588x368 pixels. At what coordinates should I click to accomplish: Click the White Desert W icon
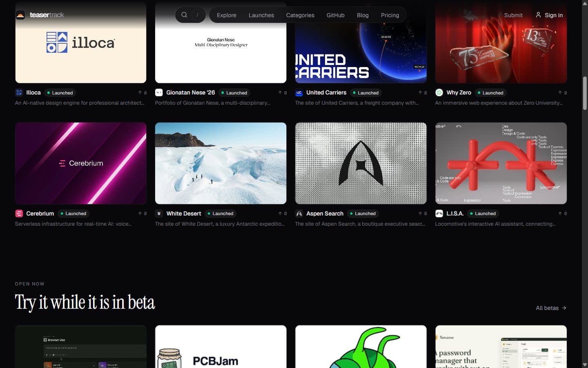pyautogui.click(x=159, y=213)
